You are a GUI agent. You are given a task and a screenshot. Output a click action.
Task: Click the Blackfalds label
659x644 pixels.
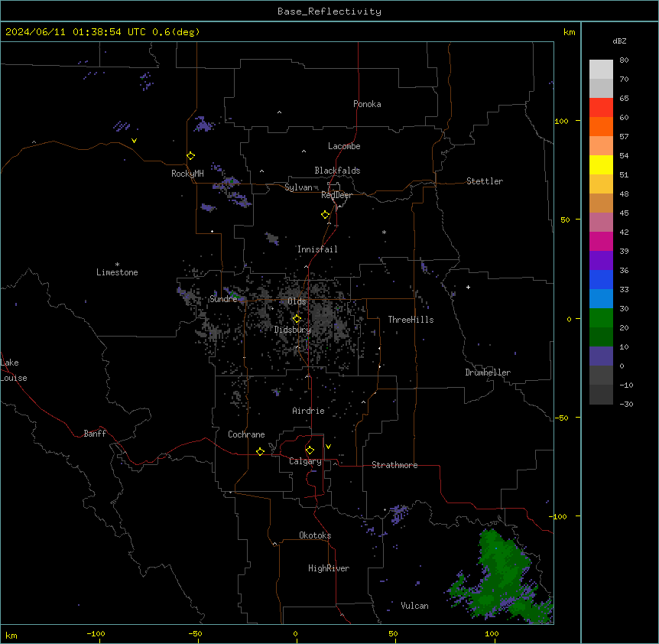tap(337, 171)
